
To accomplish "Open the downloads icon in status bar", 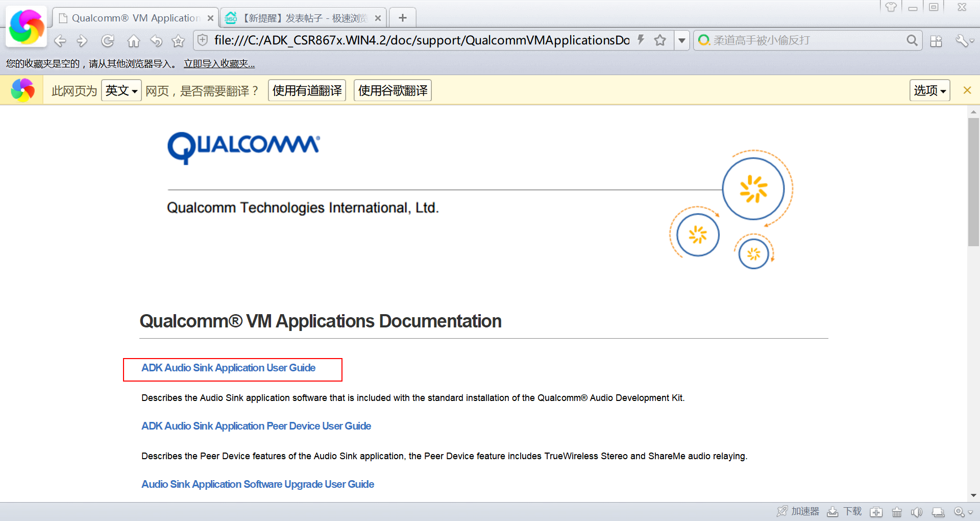I will (x=833, y=512).
